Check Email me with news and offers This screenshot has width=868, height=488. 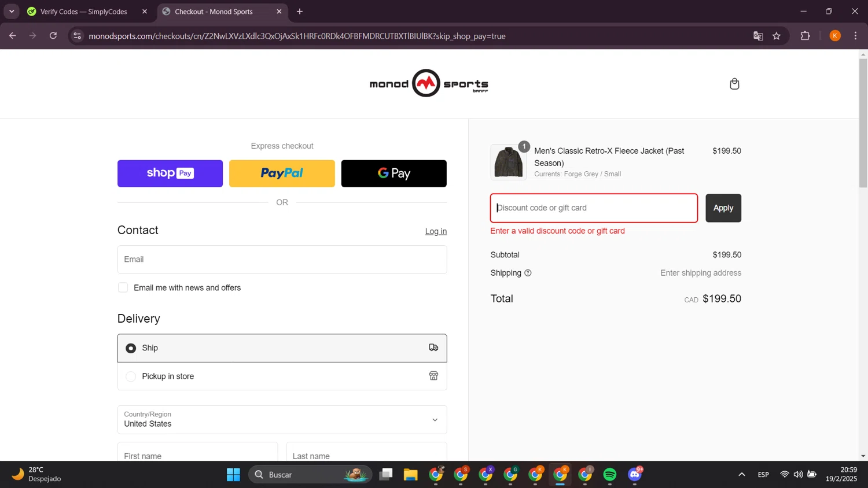coord(123,287)
